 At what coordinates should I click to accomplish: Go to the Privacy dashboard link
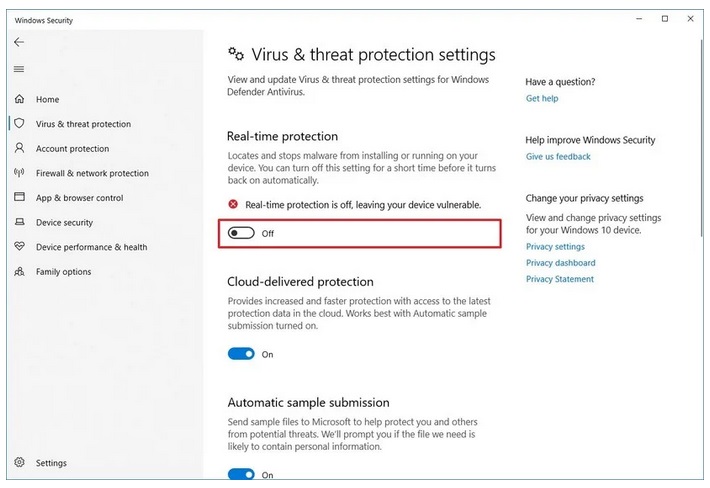click(x=560, y=263)
